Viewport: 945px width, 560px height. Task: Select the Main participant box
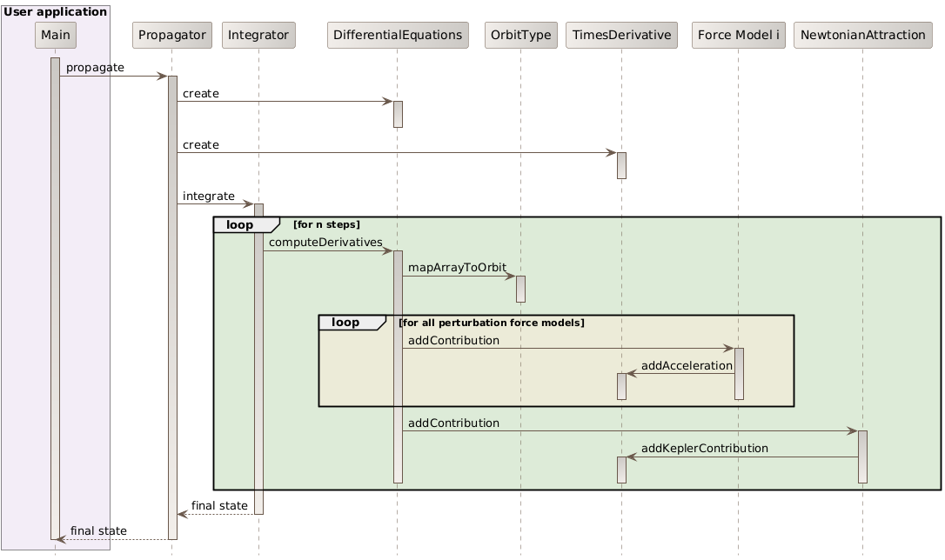pyautogui.click(x=55, y=35)
